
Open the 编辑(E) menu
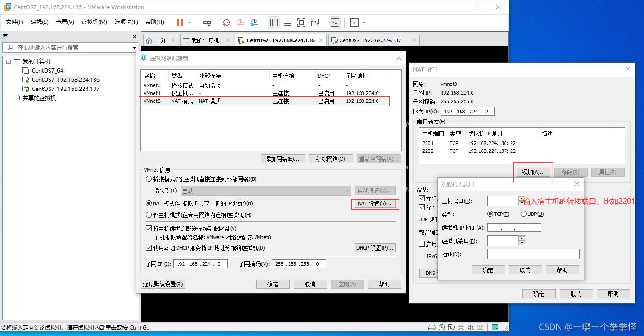coord(39,22)
